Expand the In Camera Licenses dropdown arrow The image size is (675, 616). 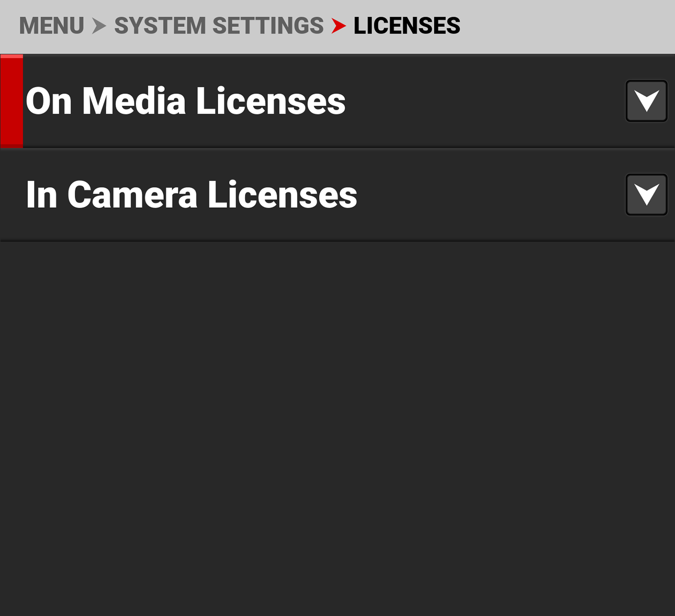pyautogui.click(x=646, y=195)
